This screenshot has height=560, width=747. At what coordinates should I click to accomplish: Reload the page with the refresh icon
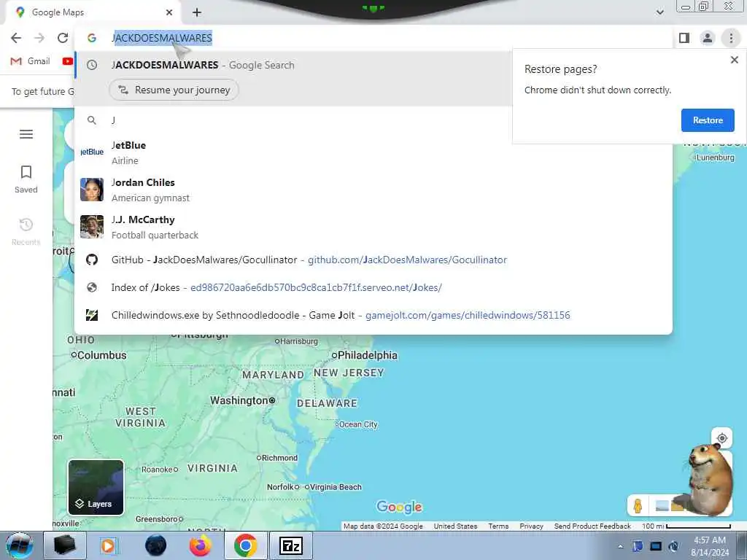[63, 38]
